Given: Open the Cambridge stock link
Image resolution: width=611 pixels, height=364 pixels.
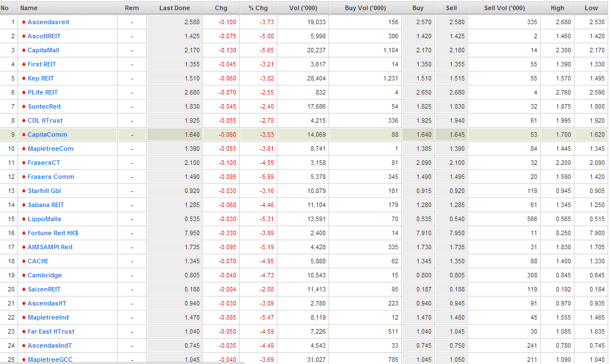Looking at the screenshot, I should pyautogui.click(x=45, y=275).
